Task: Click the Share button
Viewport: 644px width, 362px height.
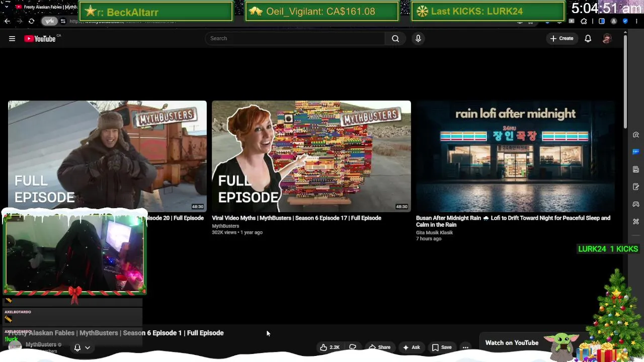Action: click(379, 347)
